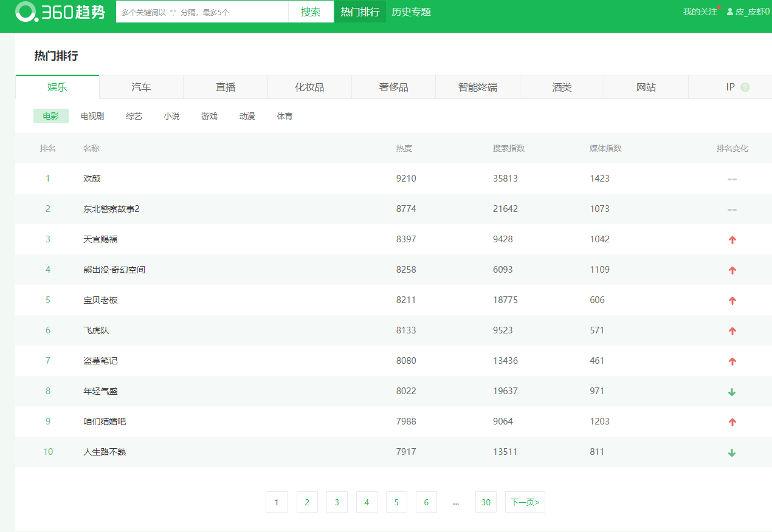Click the green down arrow for 人生路不熟

[732, 452]
